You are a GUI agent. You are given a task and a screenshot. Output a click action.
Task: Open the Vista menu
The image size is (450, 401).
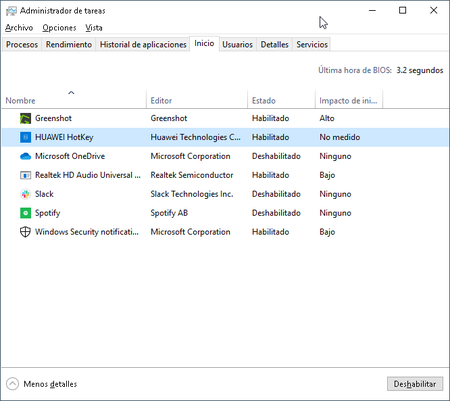click(x=94, y=28)
